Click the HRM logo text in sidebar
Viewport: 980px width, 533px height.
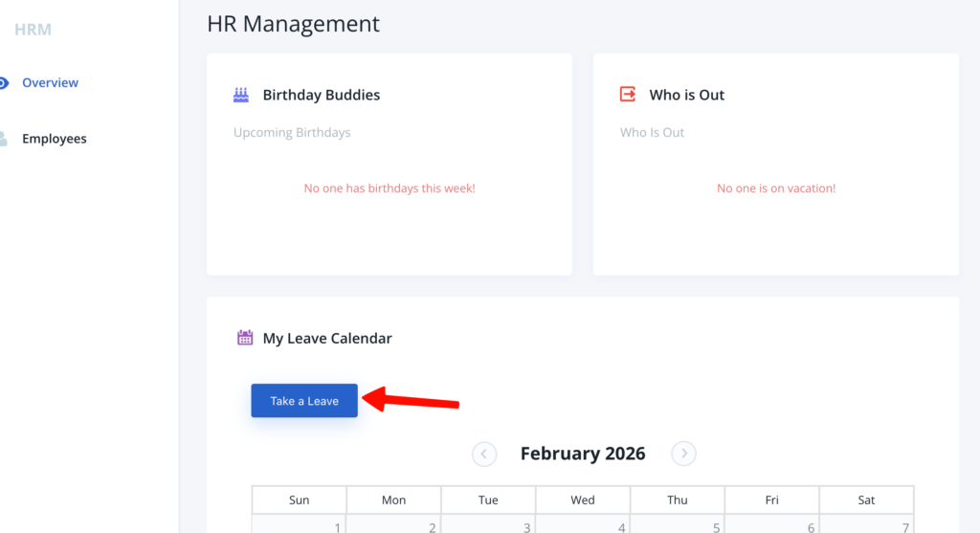pos(33,30)
